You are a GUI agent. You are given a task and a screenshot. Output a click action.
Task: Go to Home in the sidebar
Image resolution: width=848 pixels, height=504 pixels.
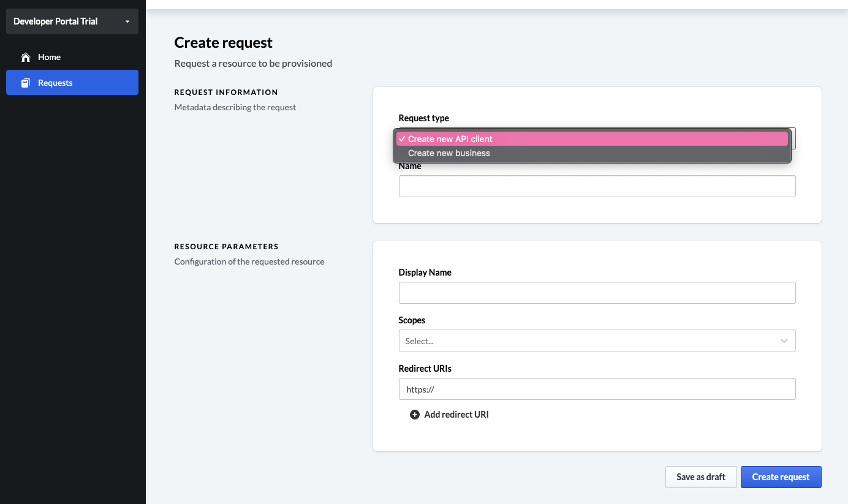coord(49,57)
